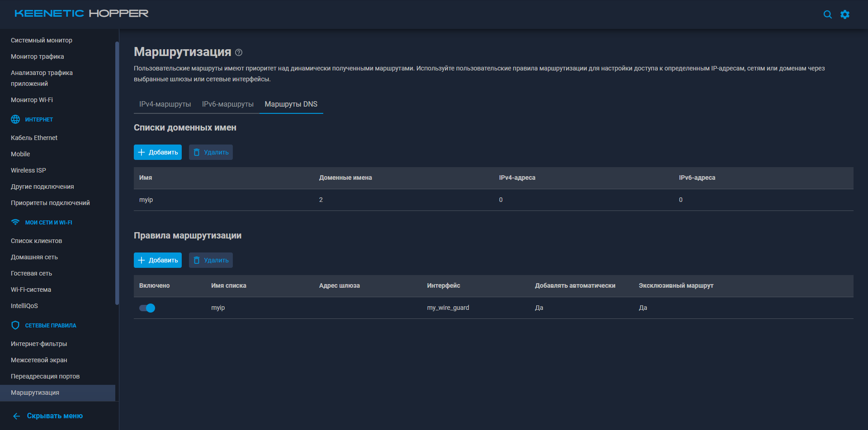The height and width of the screenshot is (430, 868).
Task: Click the shield icon for Сетевые правила
Action: (15, 325)
